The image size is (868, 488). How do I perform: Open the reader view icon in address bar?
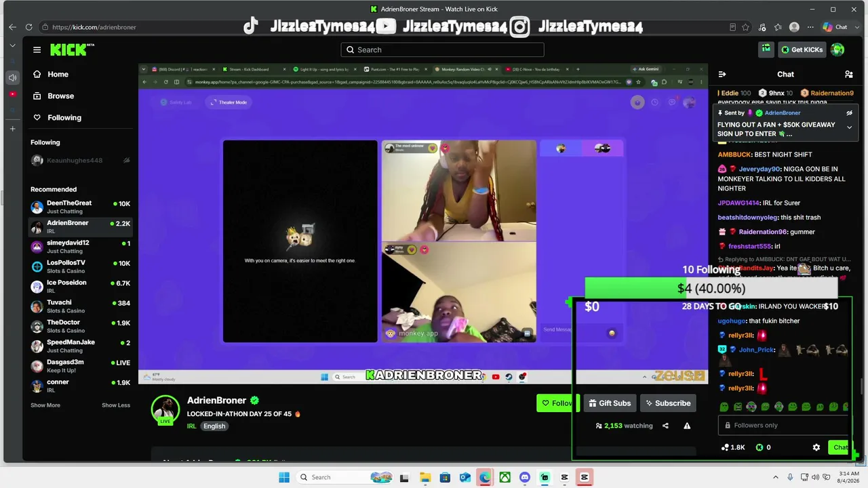point(732,27)
